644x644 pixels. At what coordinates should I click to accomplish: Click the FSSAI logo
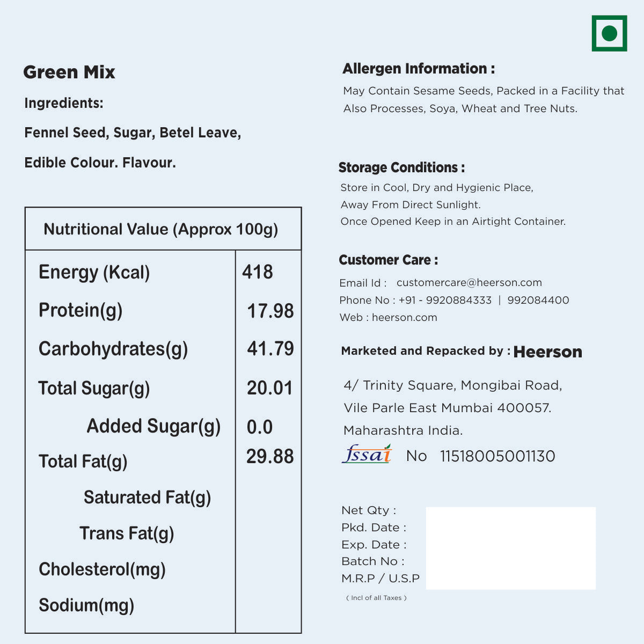pos(367,455)
